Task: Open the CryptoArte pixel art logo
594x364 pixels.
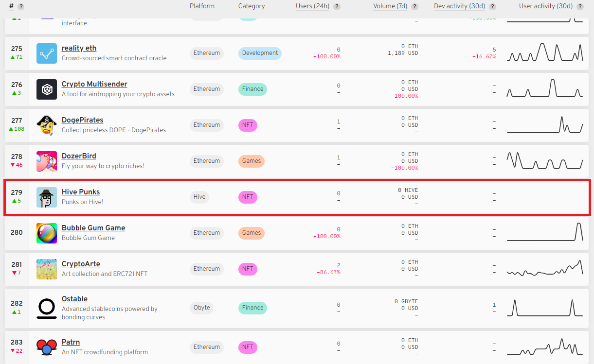Action: click(47, 269)
